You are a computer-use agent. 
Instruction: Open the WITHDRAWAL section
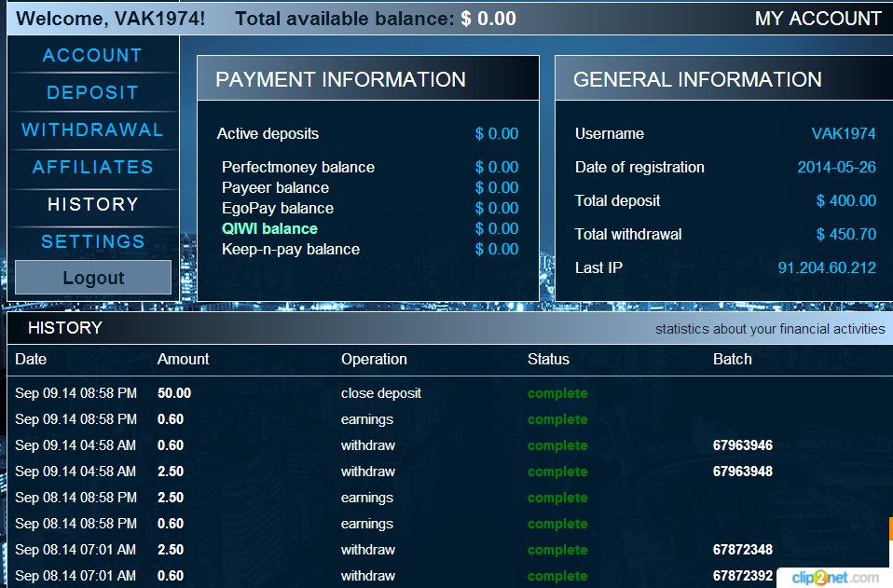point(92,130)
